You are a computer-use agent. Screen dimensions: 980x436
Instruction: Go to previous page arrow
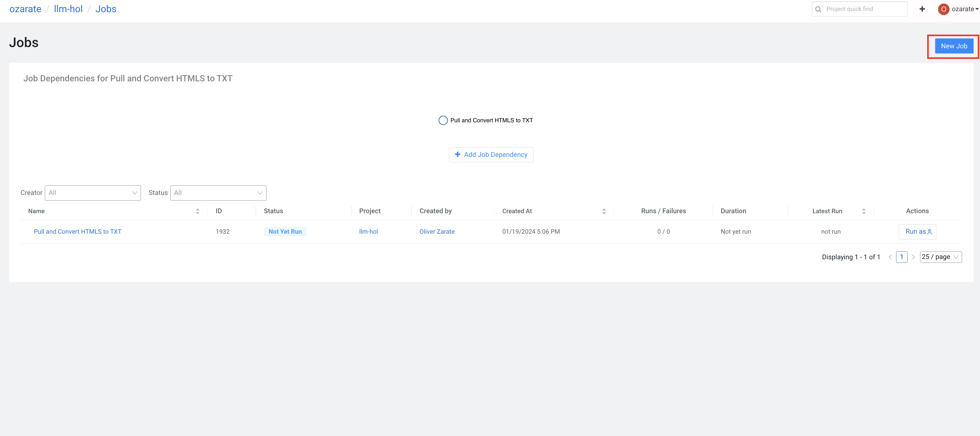[x=890, y=257]
